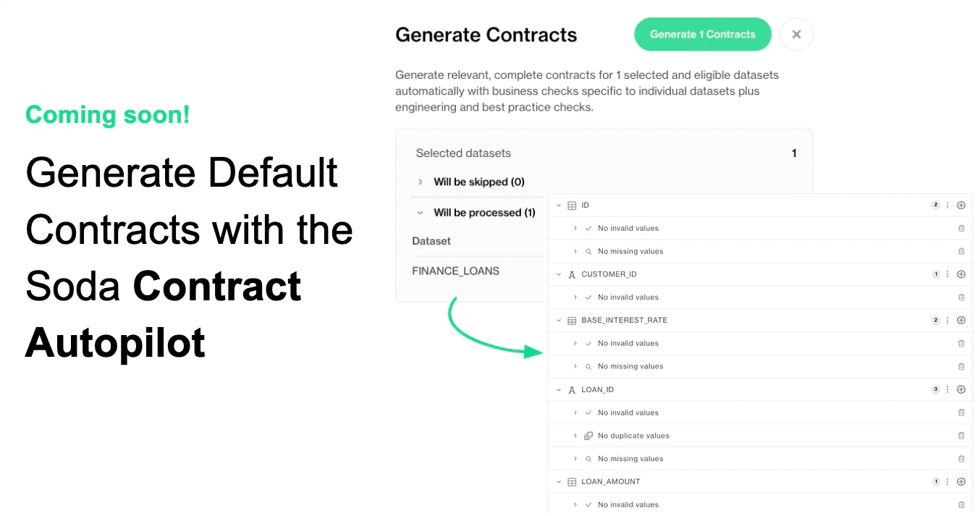Open the kebab menu for CUSTOMER_ID

pos(947,274)
